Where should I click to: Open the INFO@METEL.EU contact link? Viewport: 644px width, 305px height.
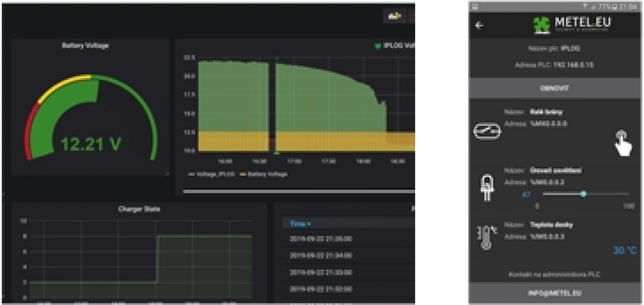point(555,293)
